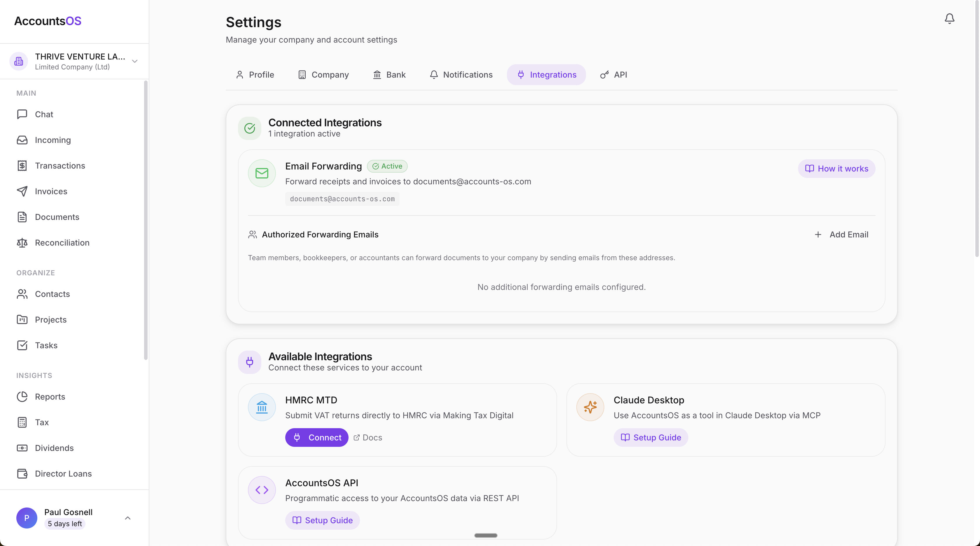Expand the Thrive Venture company switcher
Image resolution: width=980 pixels, height=546 pixels.
click(135, 61)
